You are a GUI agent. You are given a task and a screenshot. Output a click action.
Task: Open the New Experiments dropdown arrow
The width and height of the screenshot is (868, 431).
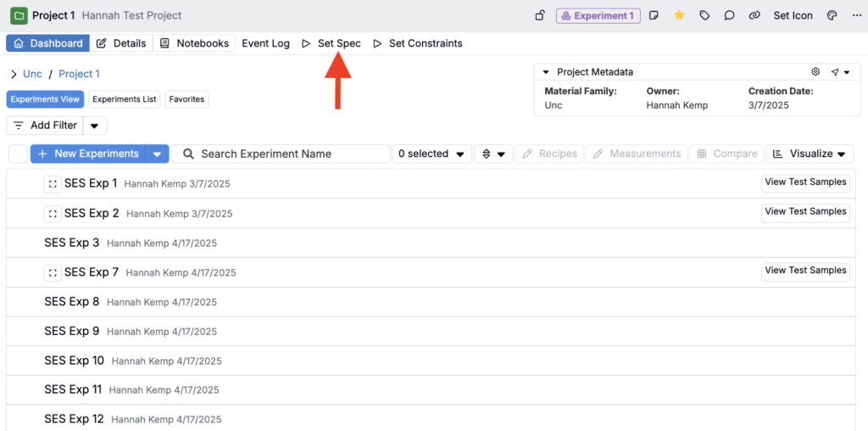point(157,154)
